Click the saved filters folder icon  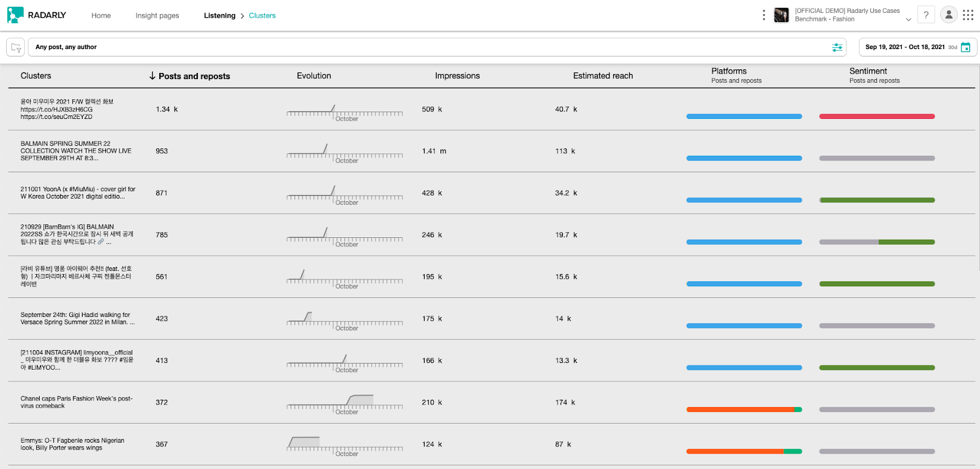point(16,47)
